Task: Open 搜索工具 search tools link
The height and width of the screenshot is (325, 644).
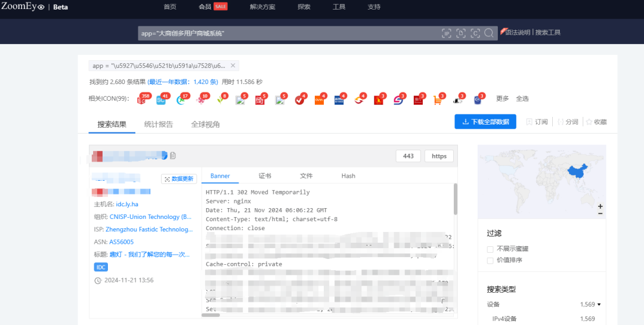Action: pos(548,32)
